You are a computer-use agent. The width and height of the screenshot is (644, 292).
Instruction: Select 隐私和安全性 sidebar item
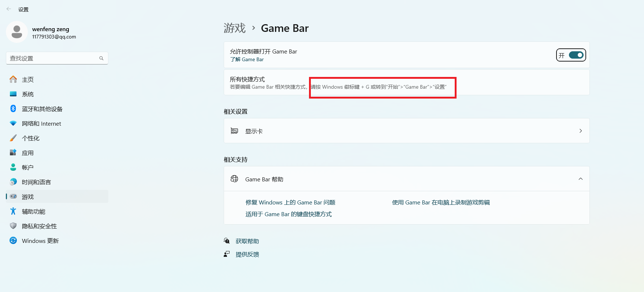tap(57, 226)
